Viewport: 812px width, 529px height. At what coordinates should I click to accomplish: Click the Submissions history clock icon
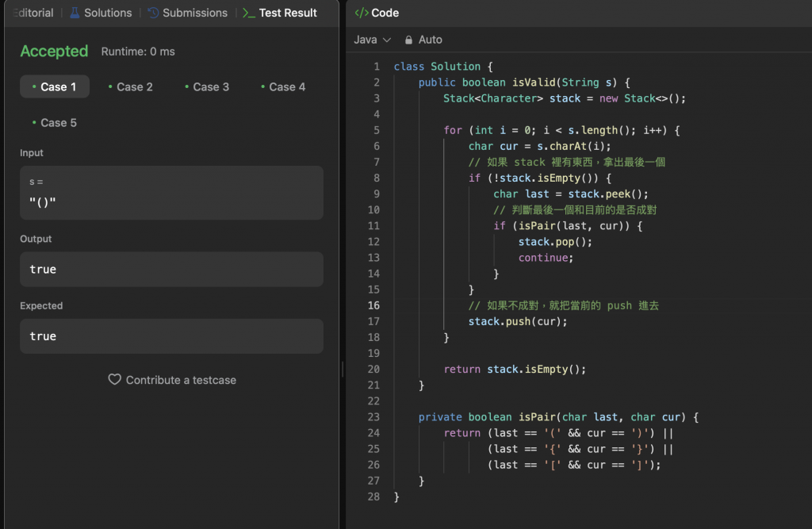pos(153,13)
